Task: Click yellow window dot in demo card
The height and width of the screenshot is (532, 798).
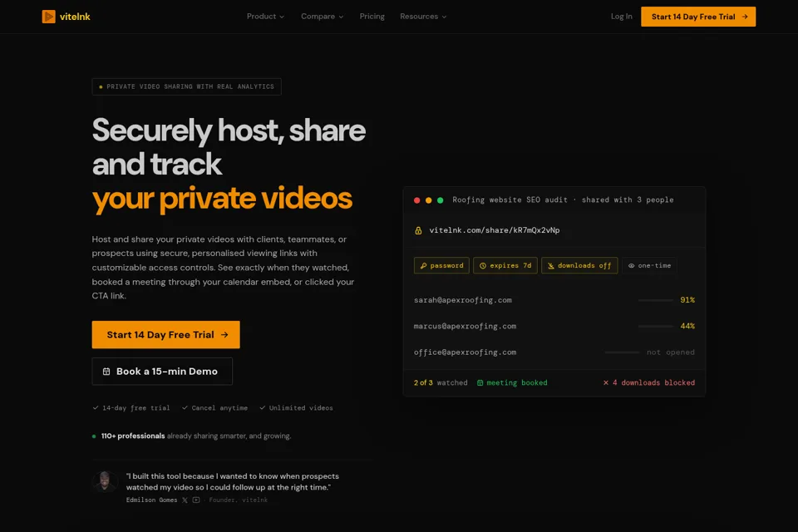Action: click(429, 200)
